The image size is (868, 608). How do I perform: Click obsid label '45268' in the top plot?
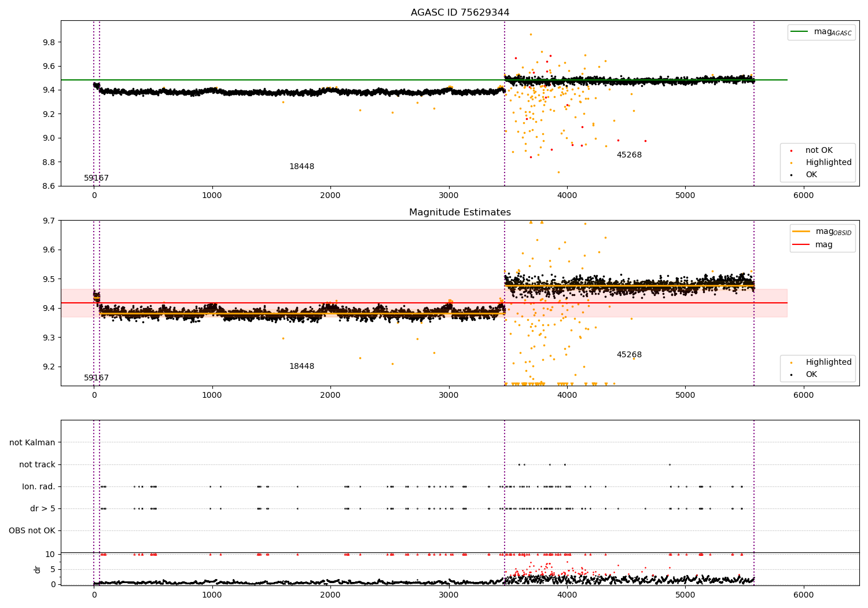coord(629,155)
